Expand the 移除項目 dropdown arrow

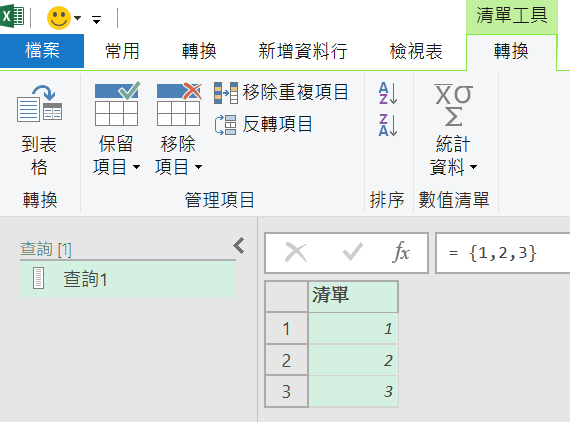(x=198, y=167)
